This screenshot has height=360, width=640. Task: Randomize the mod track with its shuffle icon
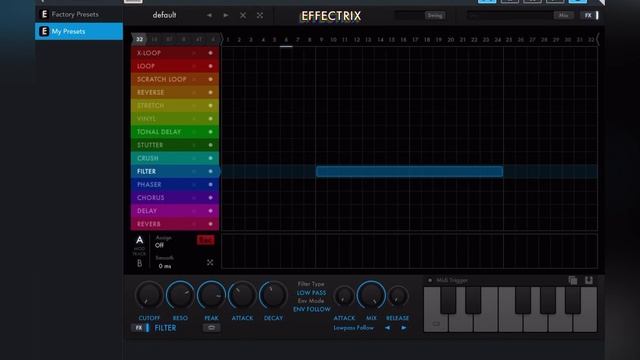[210, 263]
